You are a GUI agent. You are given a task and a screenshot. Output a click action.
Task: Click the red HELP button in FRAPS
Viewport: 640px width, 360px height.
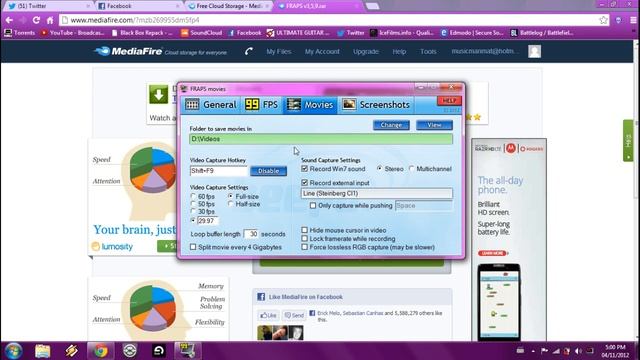449,100
